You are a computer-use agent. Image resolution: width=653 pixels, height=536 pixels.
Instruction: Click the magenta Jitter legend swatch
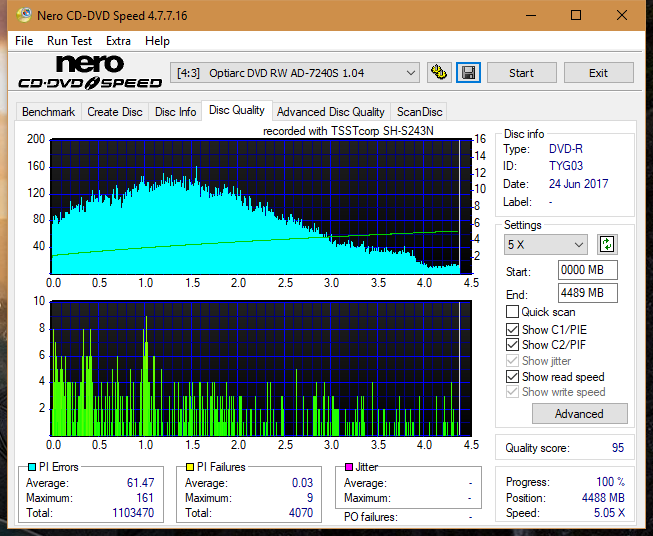(349, 467)
